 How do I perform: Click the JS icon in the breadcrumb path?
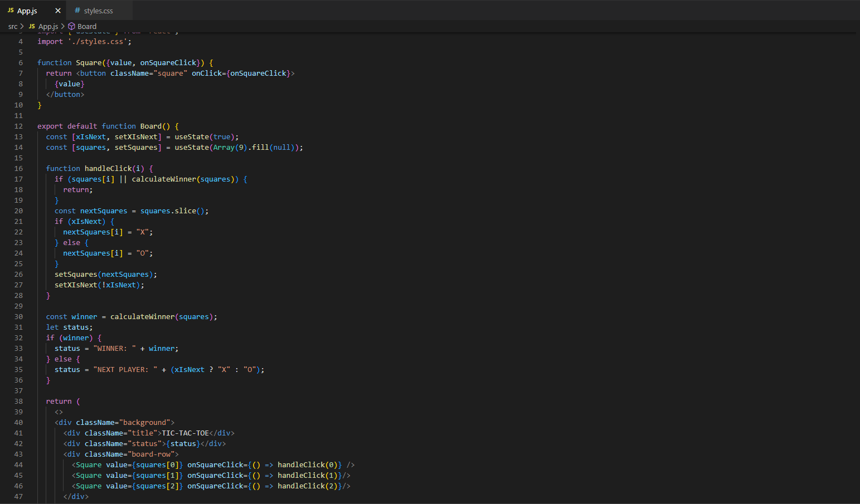(x=32, y=26)
